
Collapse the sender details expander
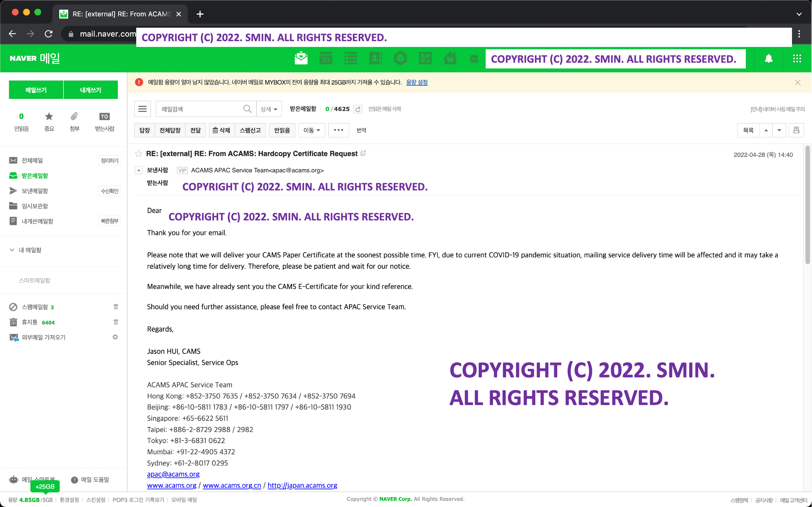point(139,170)
